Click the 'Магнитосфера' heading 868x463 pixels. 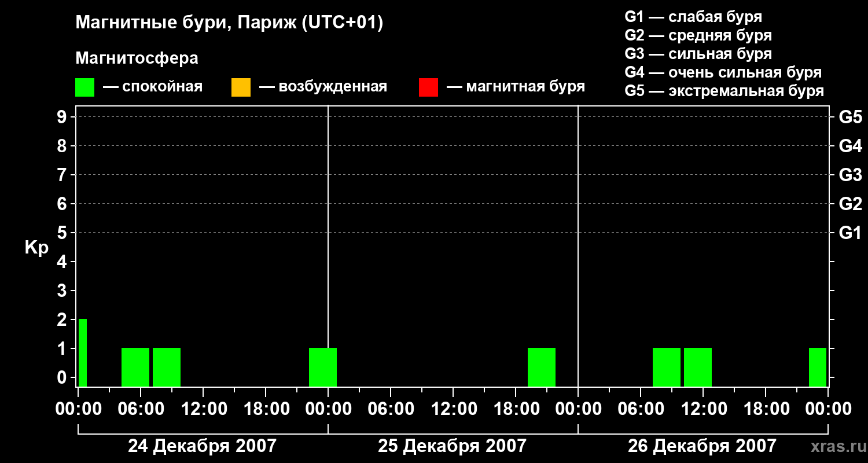point(137,58)
